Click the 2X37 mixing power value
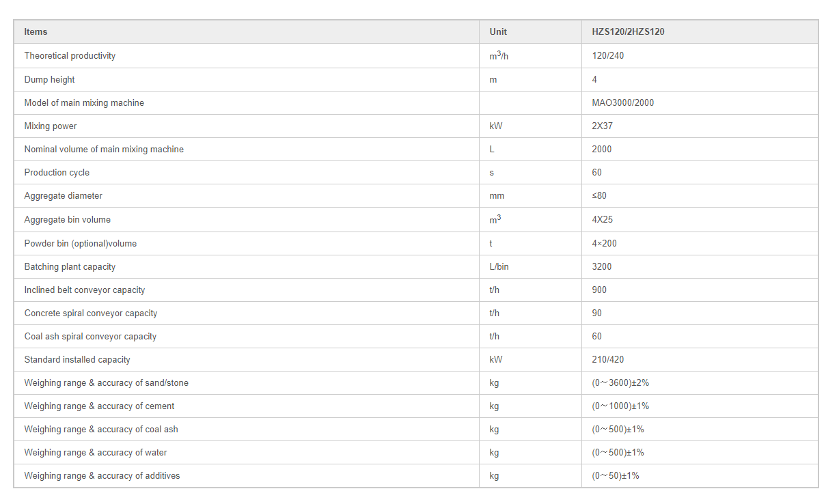This screenshot has height=504, width=826. click(602, 126)
